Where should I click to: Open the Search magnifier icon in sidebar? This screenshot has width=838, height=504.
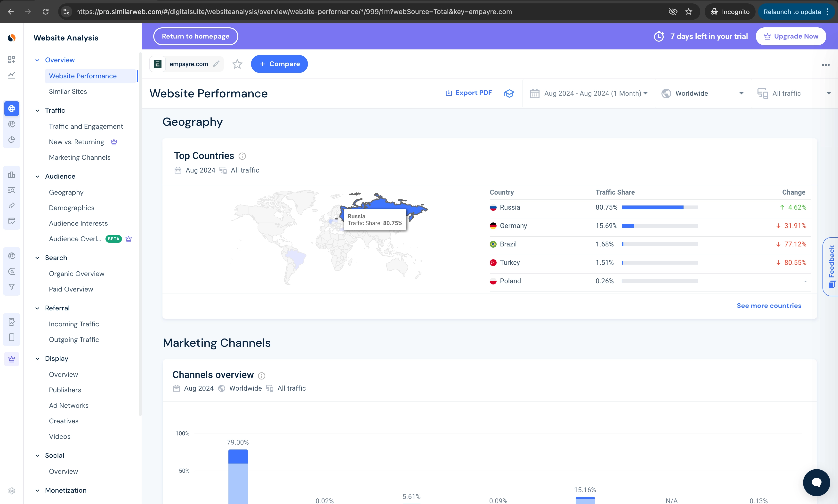click(x=11, y=272)
